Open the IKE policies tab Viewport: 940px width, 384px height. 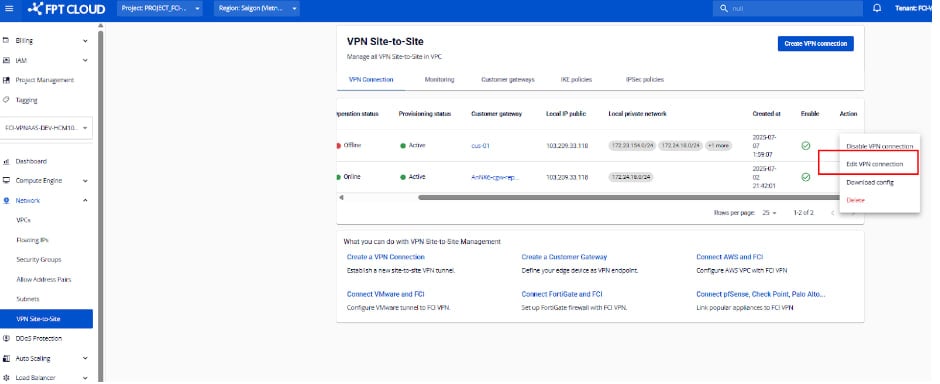coord(577,80)
